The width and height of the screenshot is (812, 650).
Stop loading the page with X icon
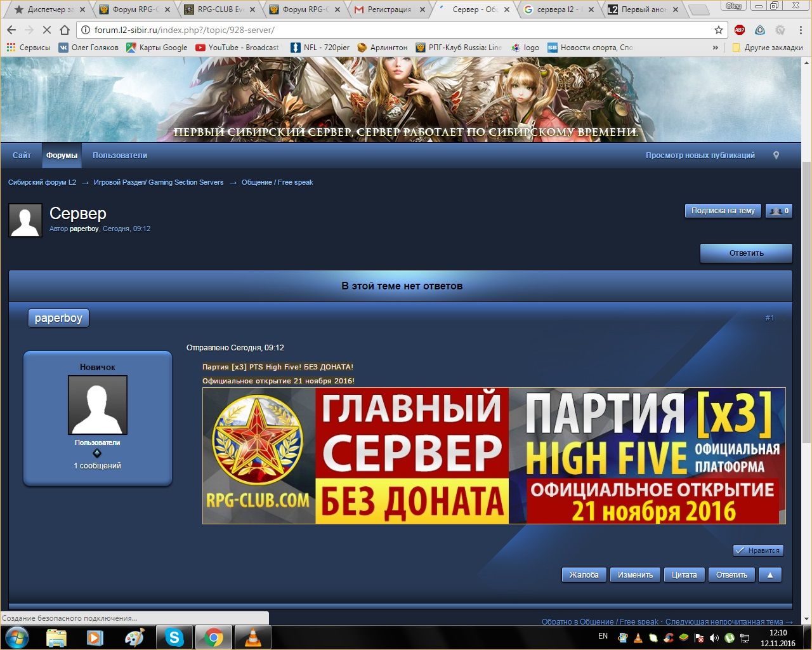[47, 30]
